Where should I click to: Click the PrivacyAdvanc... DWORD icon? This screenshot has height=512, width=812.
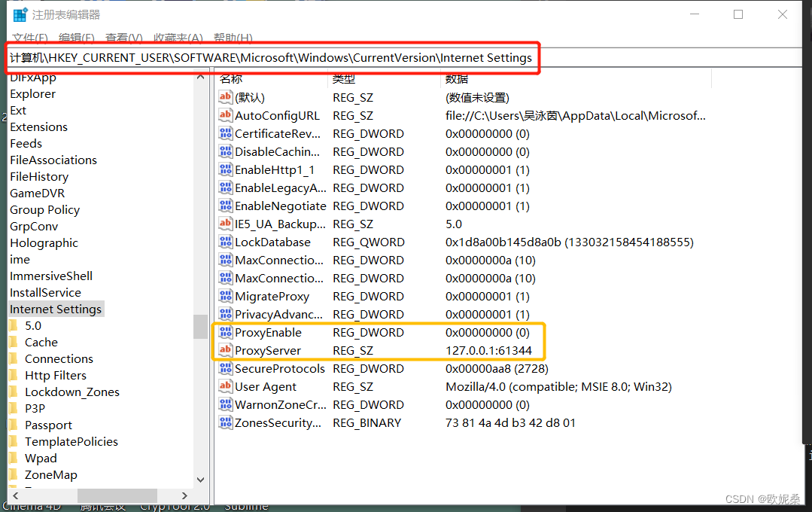coord(225,314)
